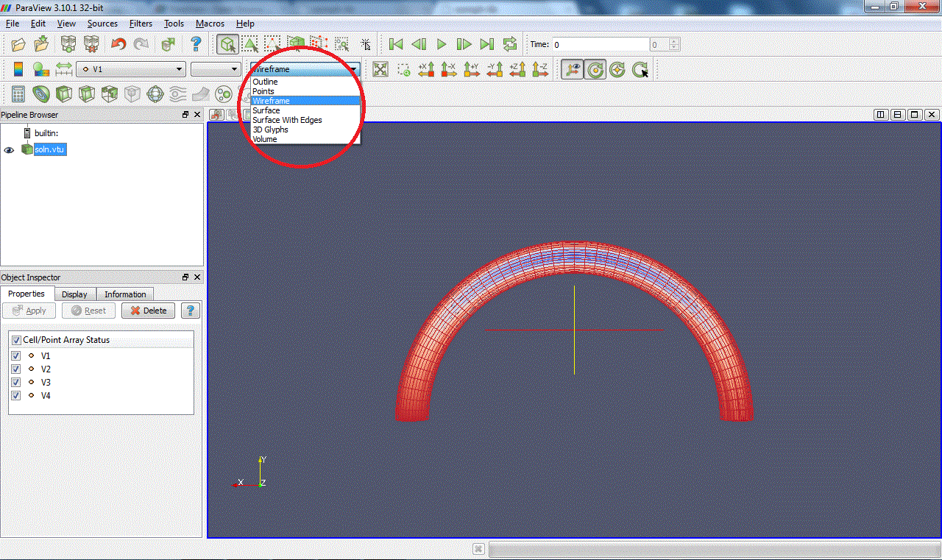Viewport: 942px width, 560px height.
Task: Apply the Slice filter icon
Action: pyautogui.click(x=87, y=94)
